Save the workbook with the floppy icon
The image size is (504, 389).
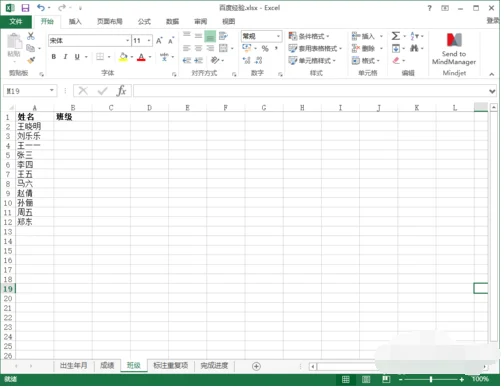[x=25, y=8]
